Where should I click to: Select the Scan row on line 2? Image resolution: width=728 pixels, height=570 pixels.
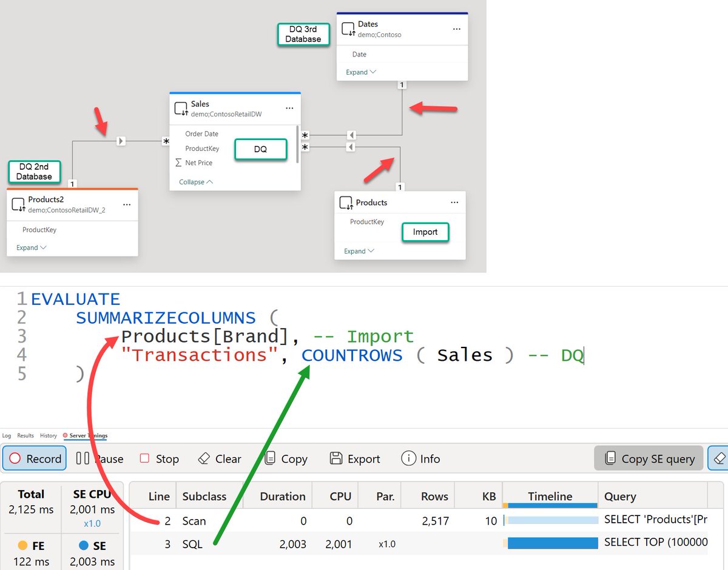click(x=419, y=520)
